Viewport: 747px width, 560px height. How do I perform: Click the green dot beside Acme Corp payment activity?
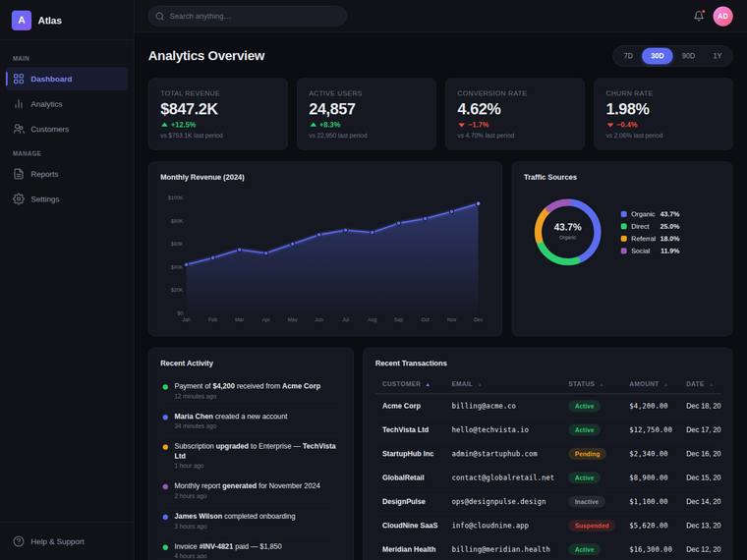point(165,387)
